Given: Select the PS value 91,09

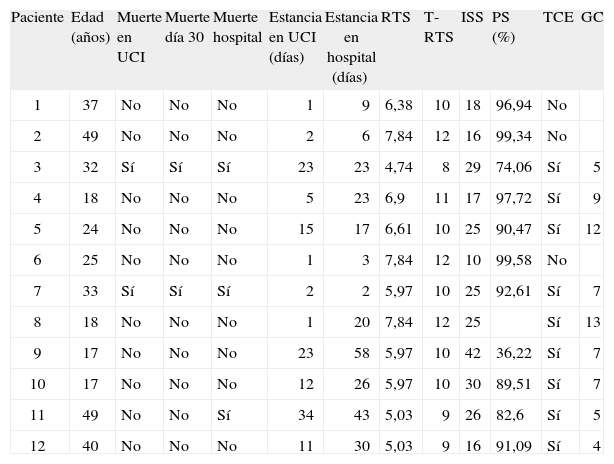Looking at the screenshot, I should point(511,446).
